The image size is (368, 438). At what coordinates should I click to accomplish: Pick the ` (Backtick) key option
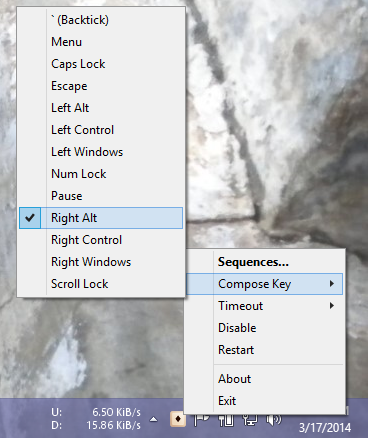pos(101,20)
